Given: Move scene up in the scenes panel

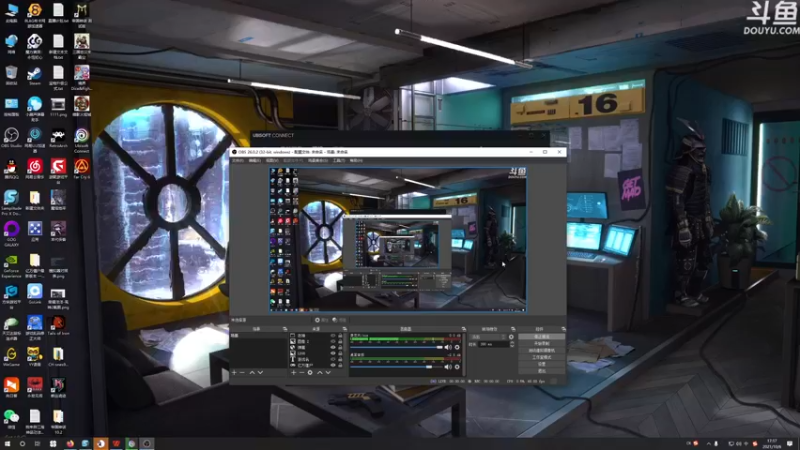Looking at the screenshot, I should [252, 372].
